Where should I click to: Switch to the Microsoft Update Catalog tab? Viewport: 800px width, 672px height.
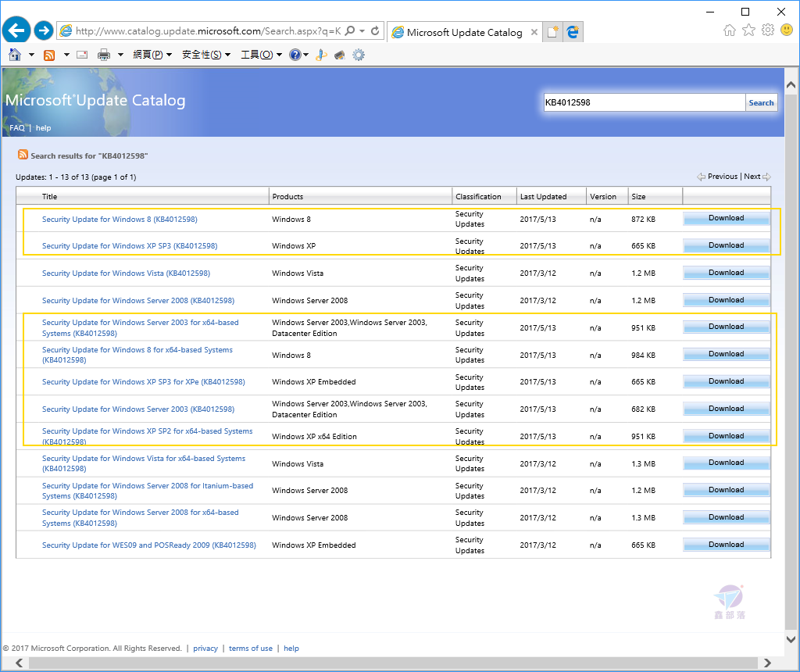click(x=464, y=33)
